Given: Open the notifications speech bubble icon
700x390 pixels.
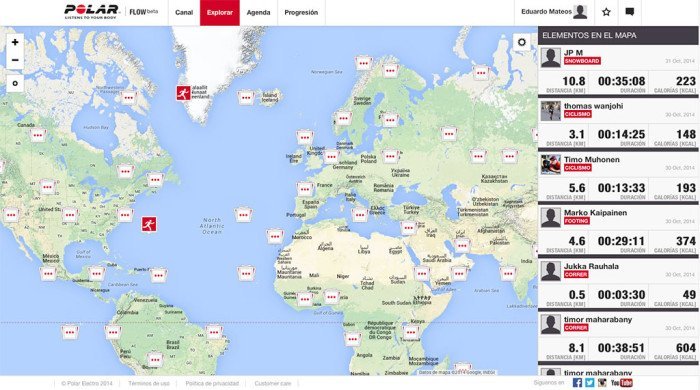Looking at the screenshot, I should [x=630, y=12].
